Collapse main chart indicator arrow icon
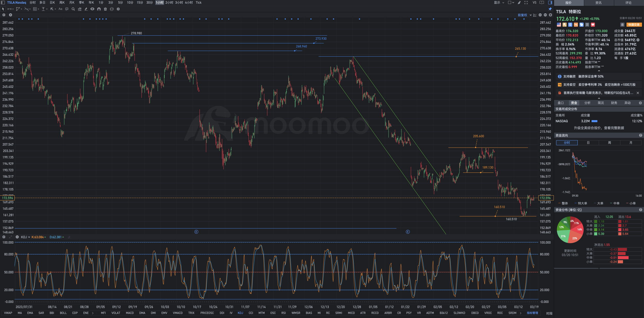 (x=11, y=15)
